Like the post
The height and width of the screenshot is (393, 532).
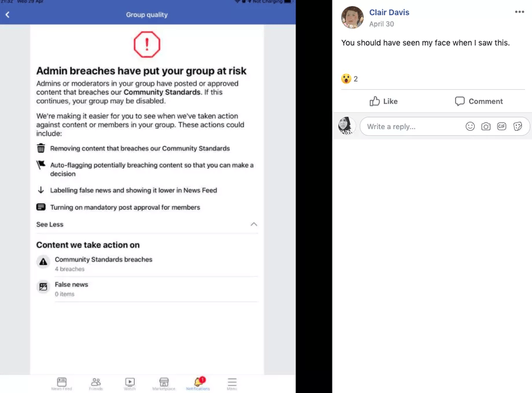tap(383, 101)
